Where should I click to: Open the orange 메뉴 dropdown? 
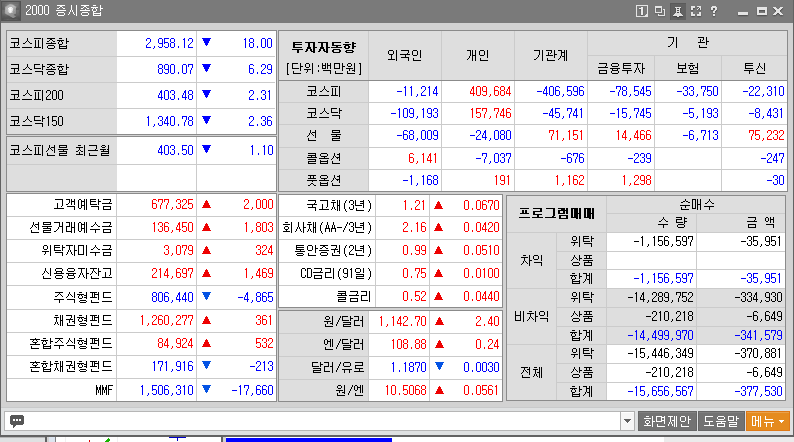(768, 421)
